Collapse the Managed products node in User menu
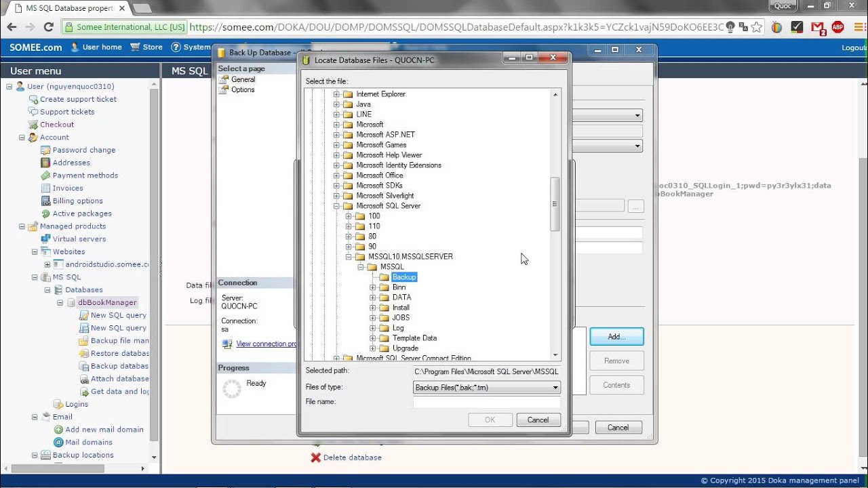The height and width of the screenshot is (488, 868). pyautogui.click(x=22, y=226)
